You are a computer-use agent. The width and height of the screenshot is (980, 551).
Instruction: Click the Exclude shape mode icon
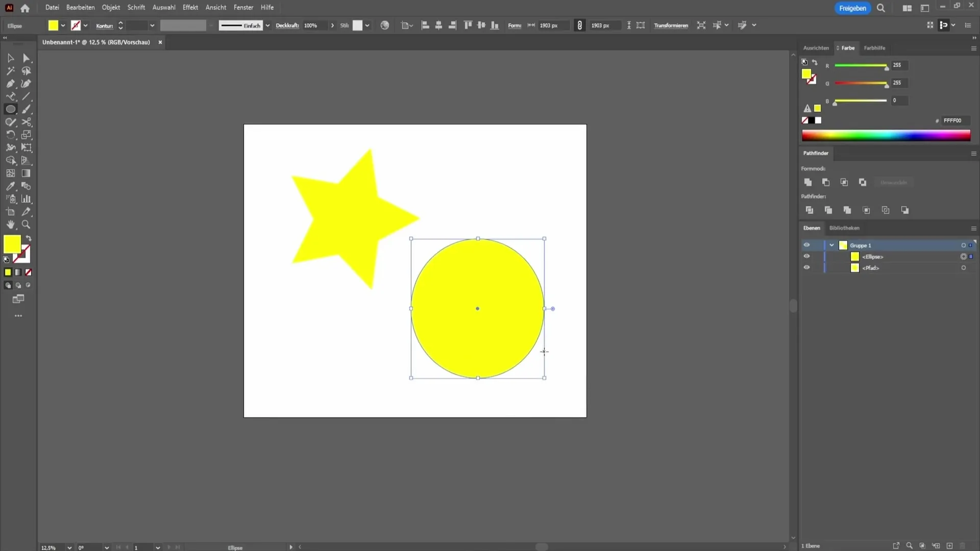click(x=863, y=182)
